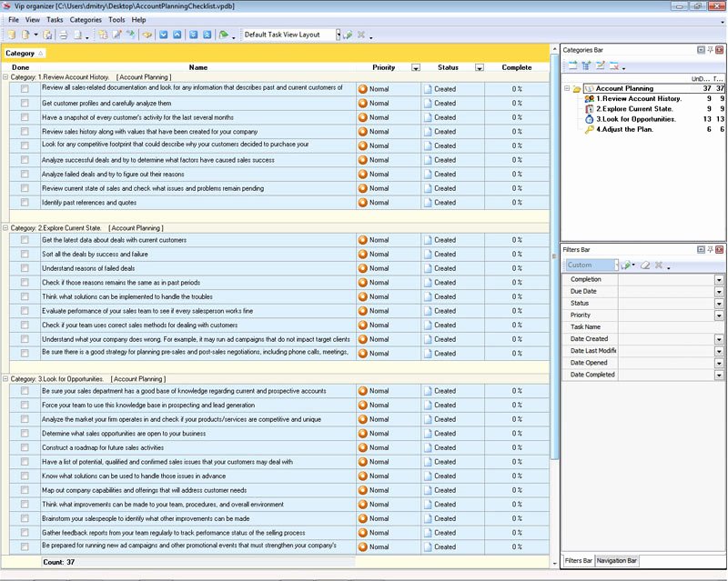Collapse the '3.Look for Opportunities' category group
Image resolution: width=728 pixels, height=581 pixels.
5,378
